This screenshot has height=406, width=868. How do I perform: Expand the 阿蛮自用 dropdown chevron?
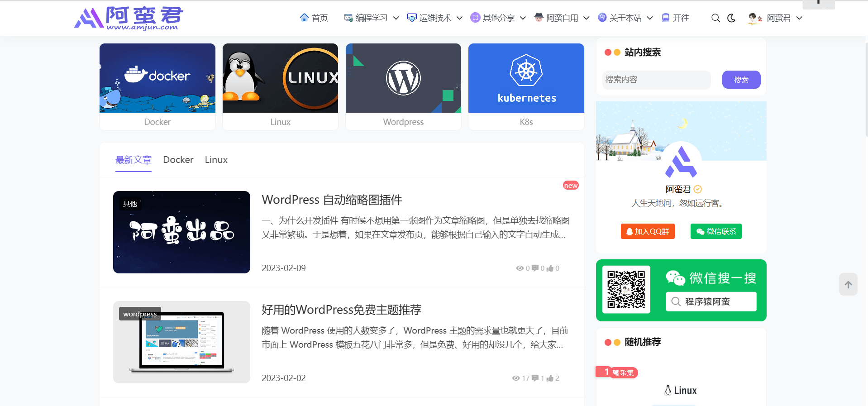click(x=586, y=18)
